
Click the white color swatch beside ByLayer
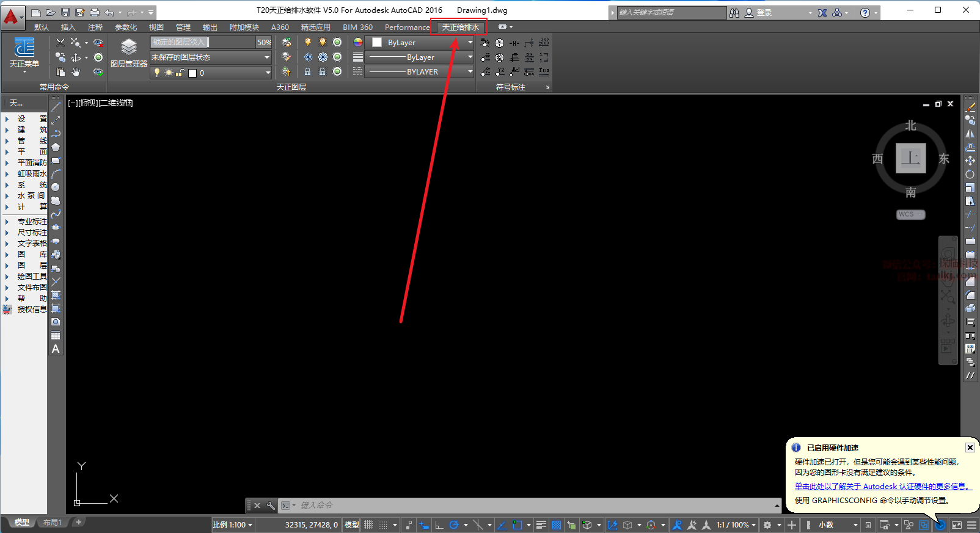(377, 42)
